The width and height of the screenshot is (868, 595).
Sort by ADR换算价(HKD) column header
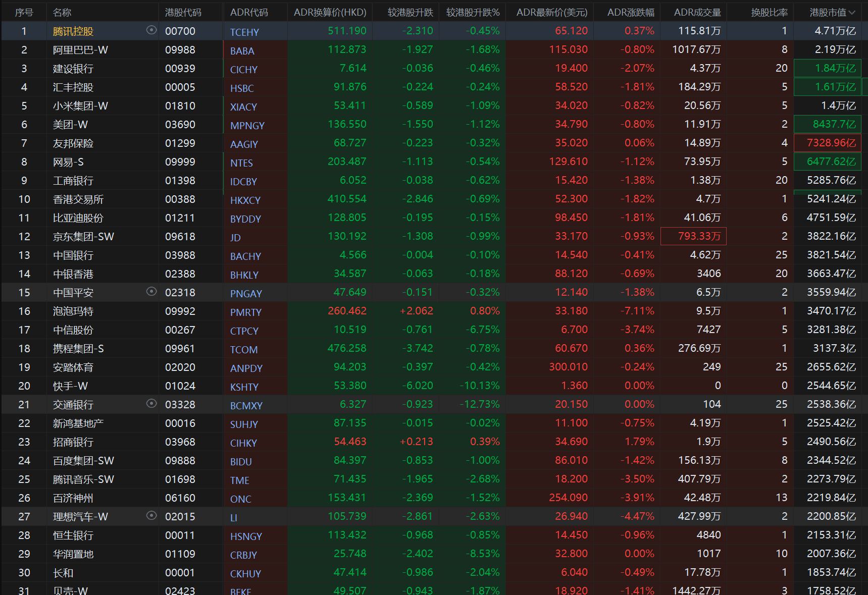click(x=330, y=13)
